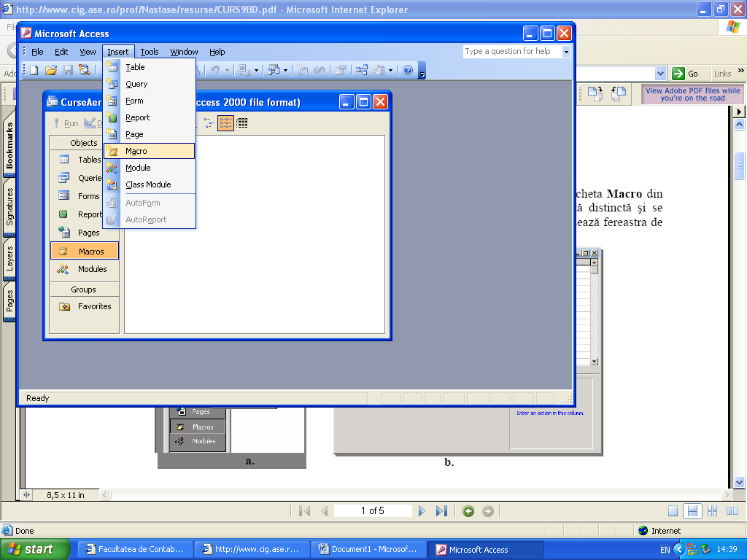The width and height of the screenshot is (747, 560).
Task: Click the rotate counterclockwise icon in Adobe toolbar
Action: 618,93
